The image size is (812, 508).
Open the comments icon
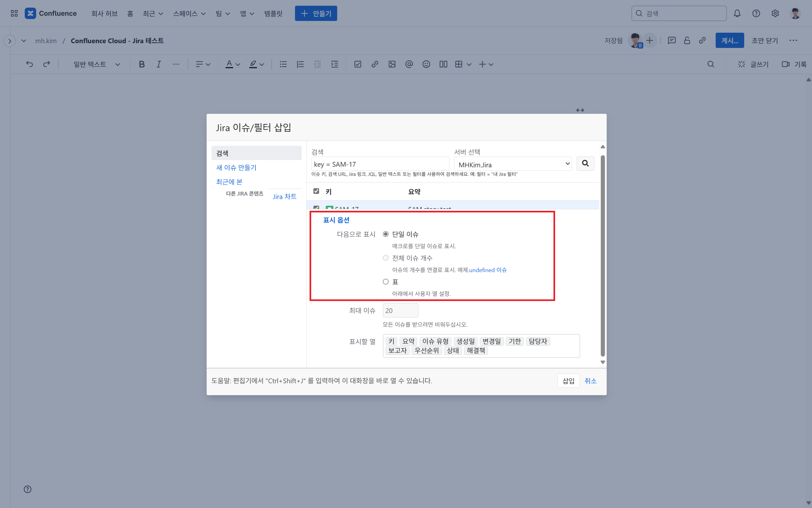point(672,41)
